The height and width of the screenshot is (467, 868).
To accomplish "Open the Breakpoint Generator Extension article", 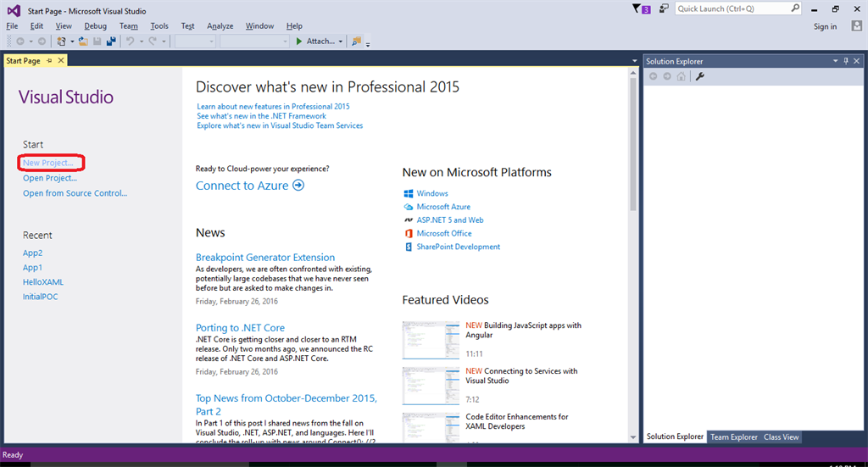I will tap(265, 258).
